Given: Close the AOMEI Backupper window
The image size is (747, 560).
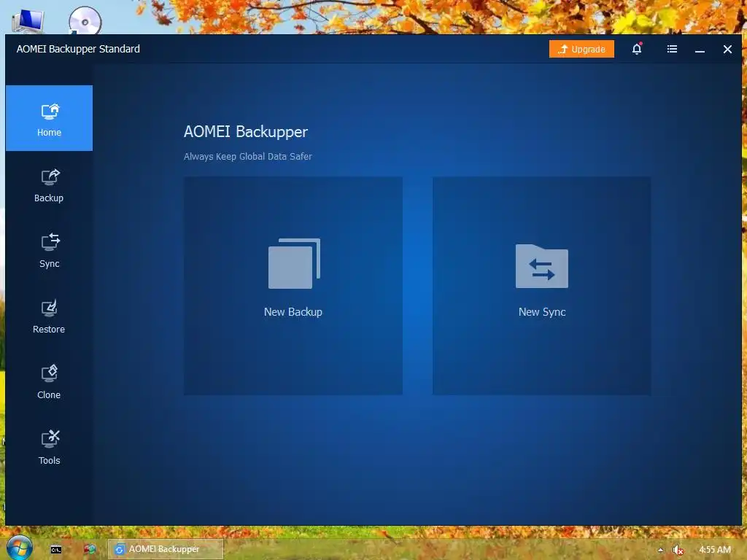Looking at the screenshot, I should (x=727, y=49).
